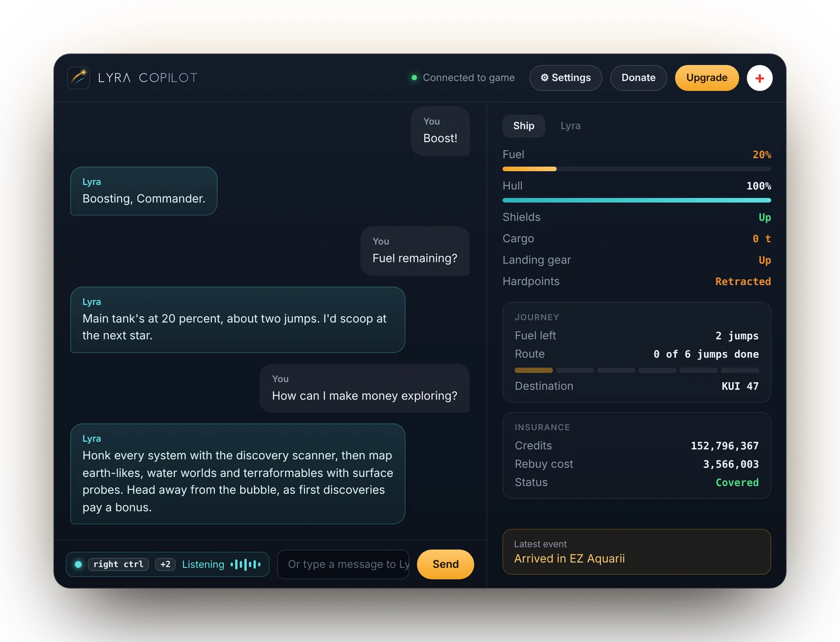Click the 'Connected to game' status text
The height and width of the screenshot is (642, 840).
468,78
